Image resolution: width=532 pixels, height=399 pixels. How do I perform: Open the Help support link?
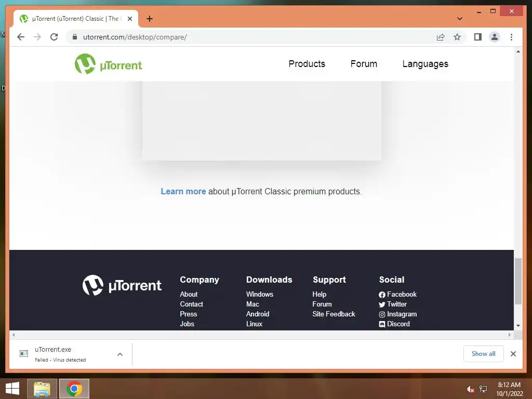point(320,294)
